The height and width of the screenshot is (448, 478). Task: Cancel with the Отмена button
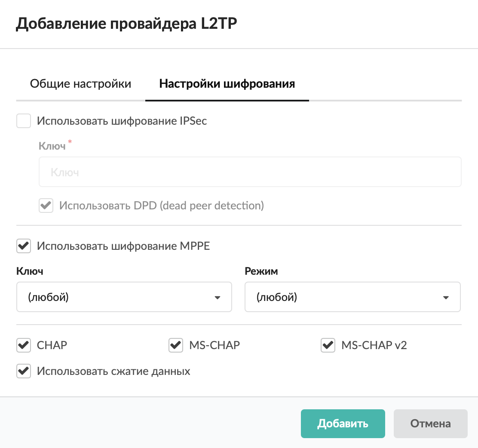point(430,423)
